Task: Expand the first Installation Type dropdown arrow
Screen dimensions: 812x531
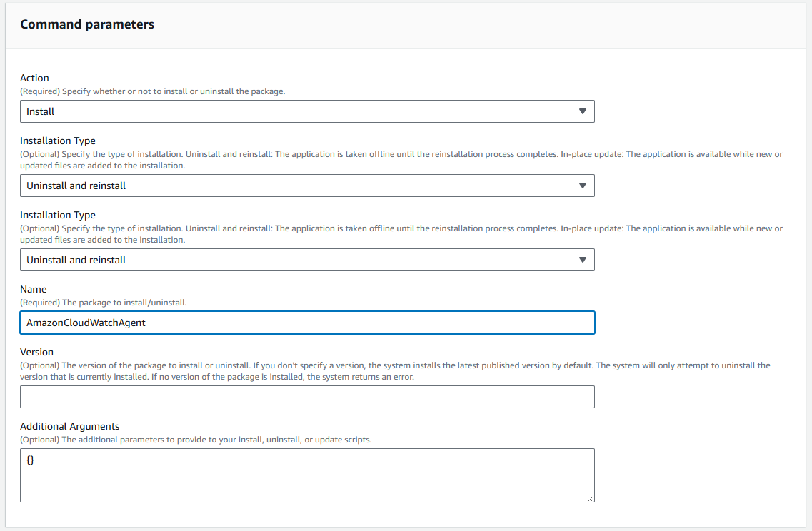Action: (x=582, y=186)
